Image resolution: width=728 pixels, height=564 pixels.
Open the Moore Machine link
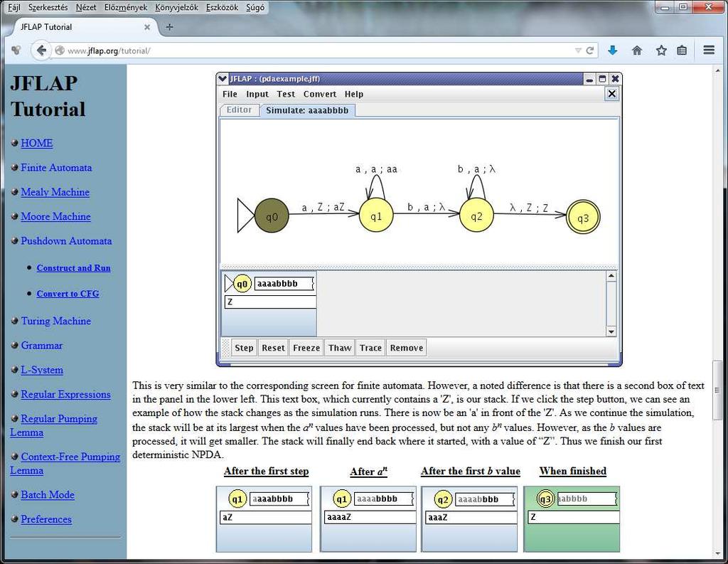pyautogui.click(x=55, y=216)
